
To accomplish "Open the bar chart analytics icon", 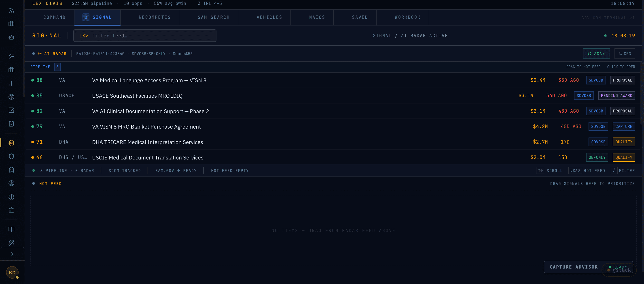I will [11, 83].
